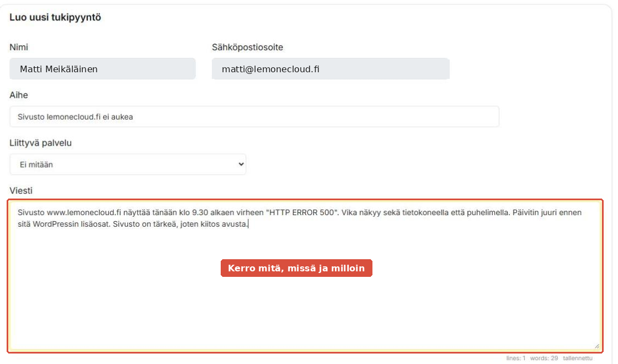
Task: Click the Sähköpostiosoite email field
Action: click(331, 69)
